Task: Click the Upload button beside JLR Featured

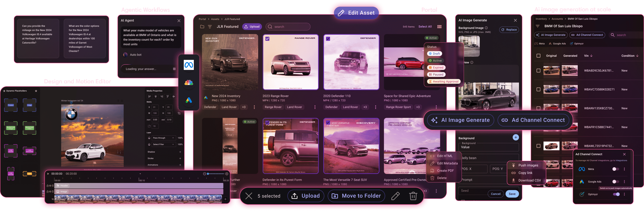Action: pos(252,27)
